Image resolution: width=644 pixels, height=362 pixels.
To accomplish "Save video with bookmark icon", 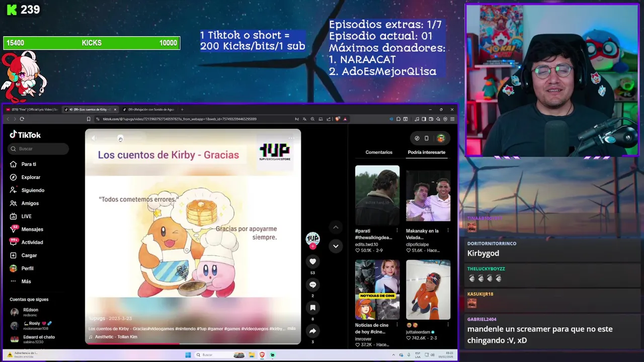I will 312,308.
